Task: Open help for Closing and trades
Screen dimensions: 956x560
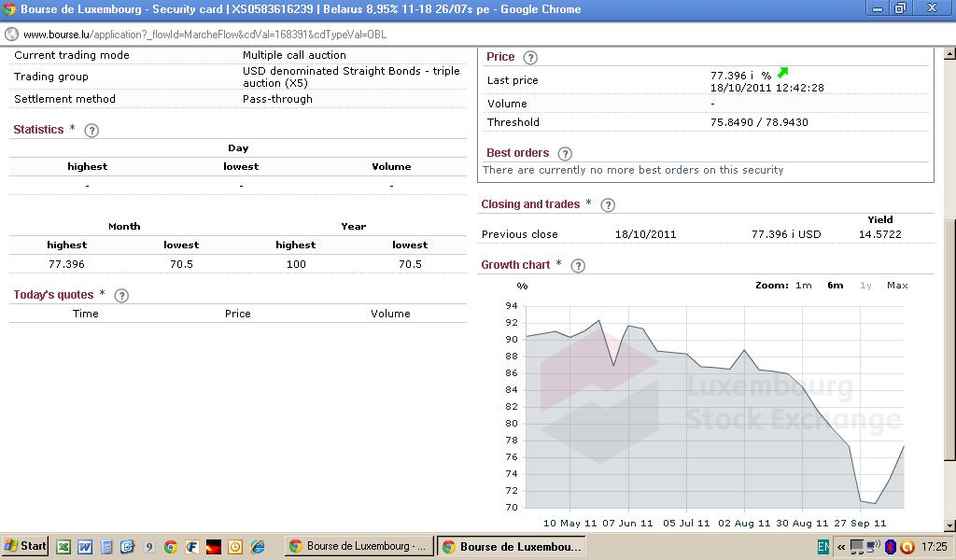Action: [608, 205]
